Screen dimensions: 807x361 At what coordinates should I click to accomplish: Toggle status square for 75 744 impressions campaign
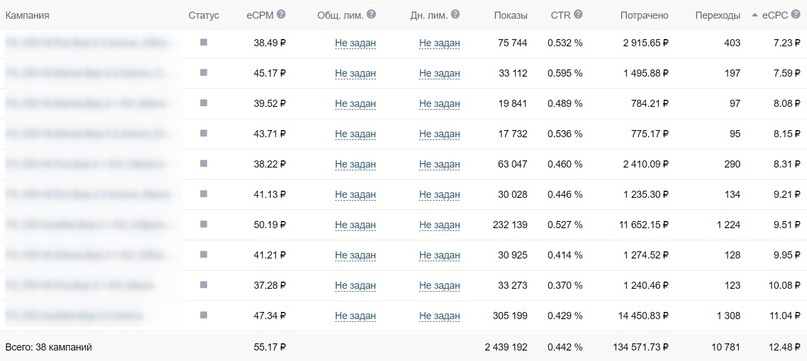tap(204, 42)
